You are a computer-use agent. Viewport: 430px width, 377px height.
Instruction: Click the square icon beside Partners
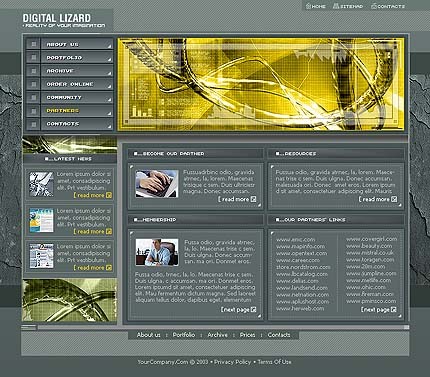click(x=33, y=111)
